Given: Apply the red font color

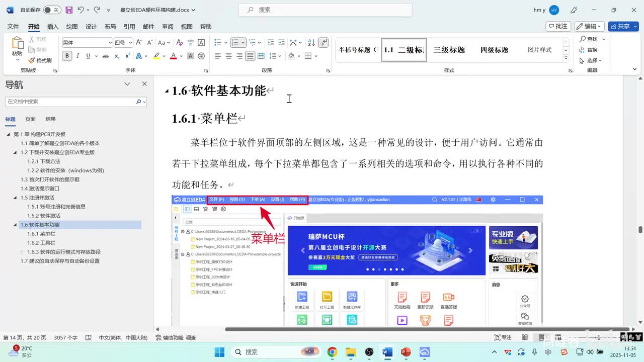Looking at the screenshot, I should point(173,56).
